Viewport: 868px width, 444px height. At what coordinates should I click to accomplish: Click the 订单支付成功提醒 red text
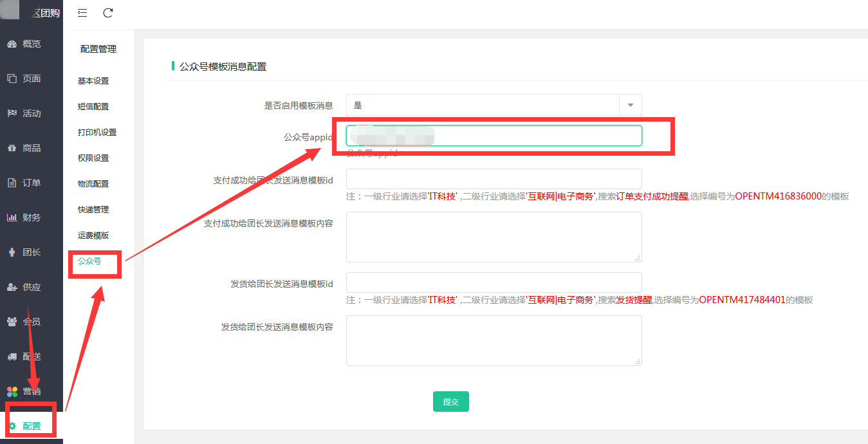coord(652,196)
